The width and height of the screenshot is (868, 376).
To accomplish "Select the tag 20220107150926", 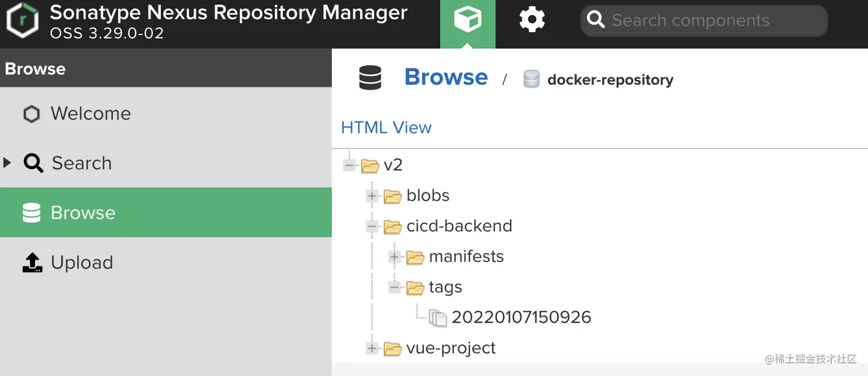I will 521,317.
